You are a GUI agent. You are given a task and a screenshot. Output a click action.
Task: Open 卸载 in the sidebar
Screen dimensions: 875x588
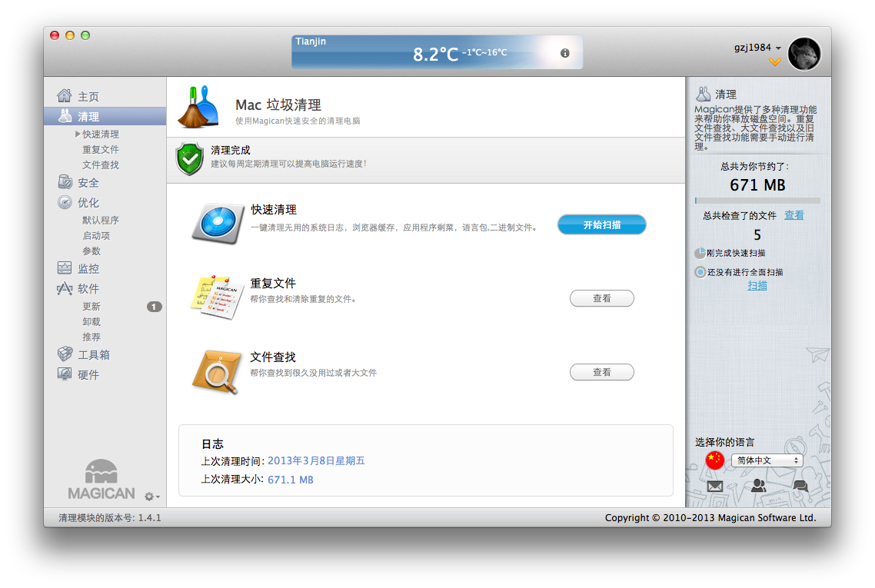pyautogui.click(x=91, y=322)
